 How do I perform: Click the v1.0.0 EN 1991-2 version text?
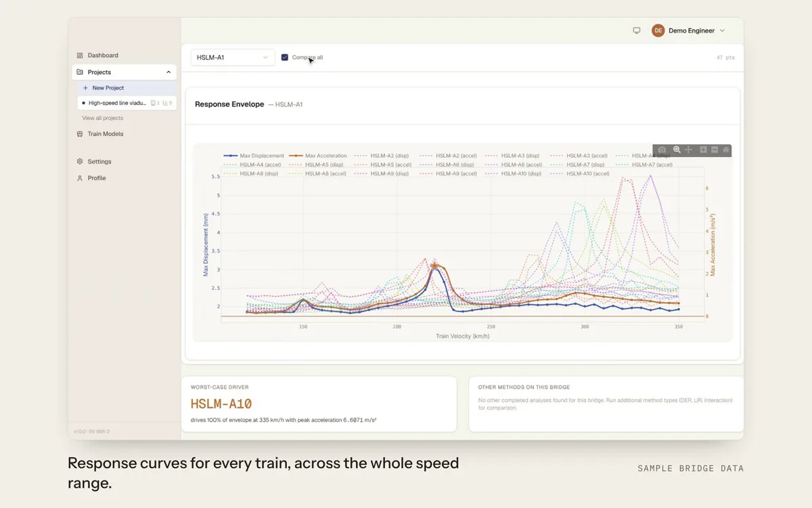[x=91, y=431]
